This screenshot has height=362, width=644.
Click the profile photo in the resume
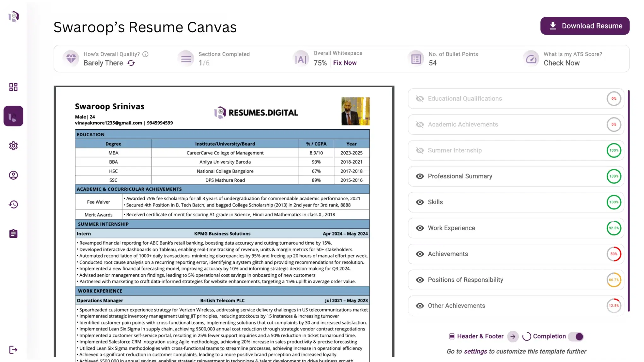[x=355, y=111]
